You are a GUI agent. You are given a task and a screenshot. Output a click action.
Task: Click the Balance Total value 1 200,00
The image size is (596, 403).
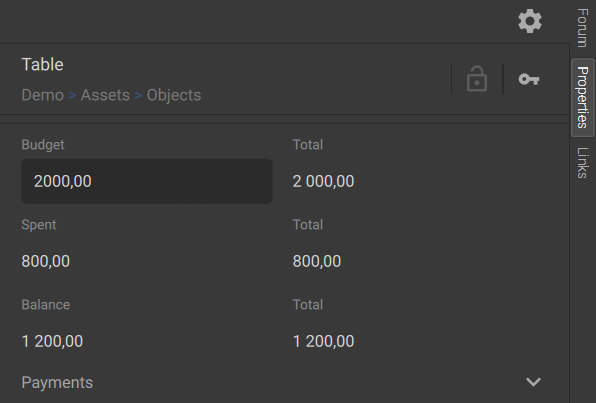(323, 341)
